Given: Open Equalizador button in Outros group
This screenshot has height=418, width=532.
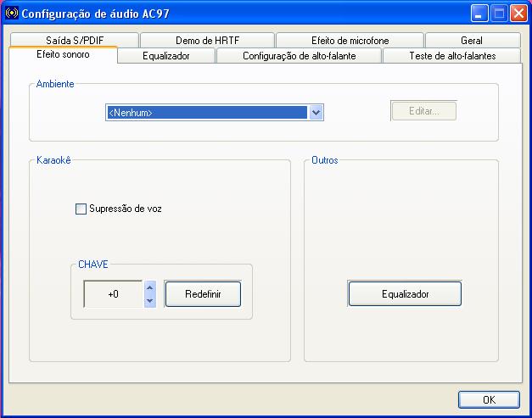Looking at the screenshot, I should click(x=405, y=293).
